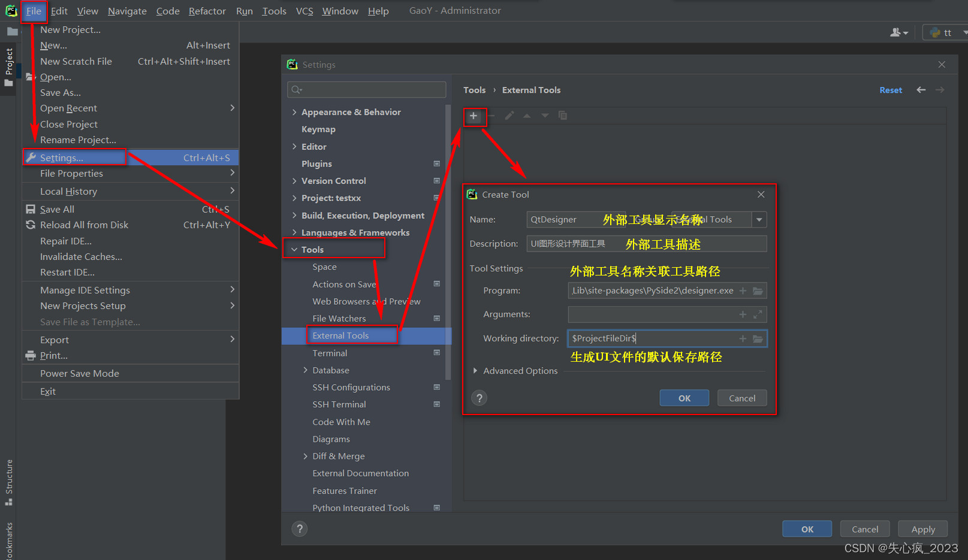Expand Advanced Options in Create Tool
The width and height of the screenshot is (968, 560).
pyautogui.click(x=475, y=371)
